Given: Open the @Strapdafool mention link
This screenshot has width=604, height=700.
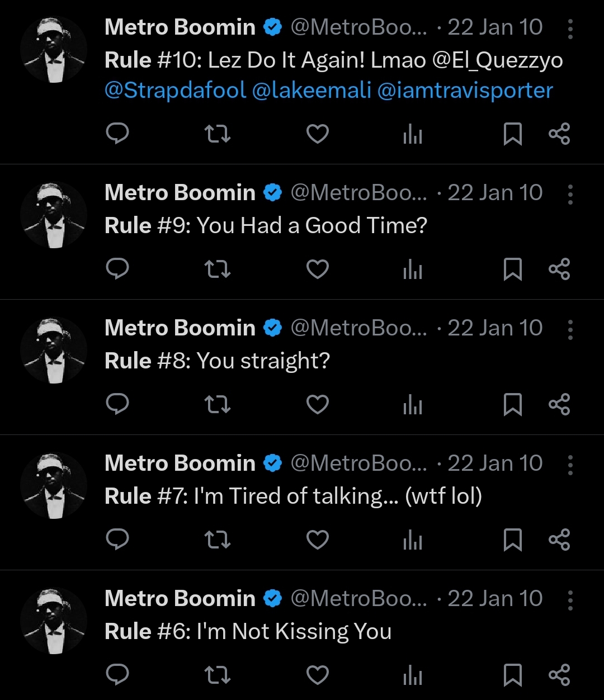Looking at the screenshot, I should coord(176,91).
